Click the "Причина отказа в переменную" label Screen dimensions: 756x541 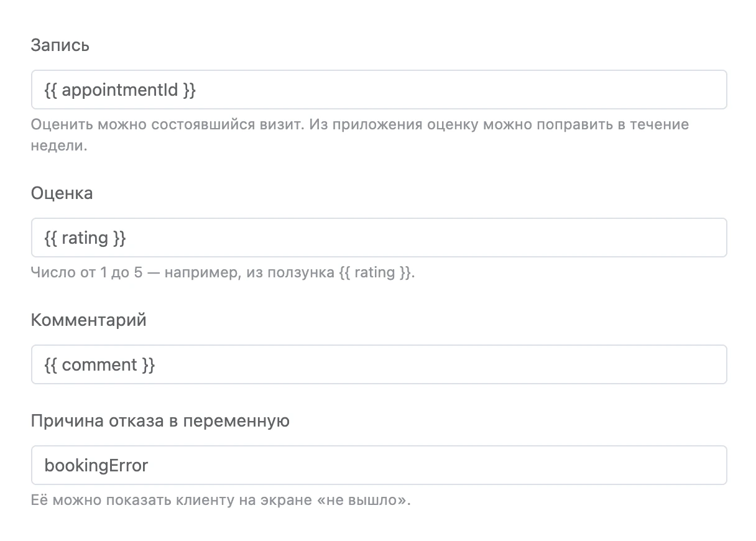click(x=160, y=421)
